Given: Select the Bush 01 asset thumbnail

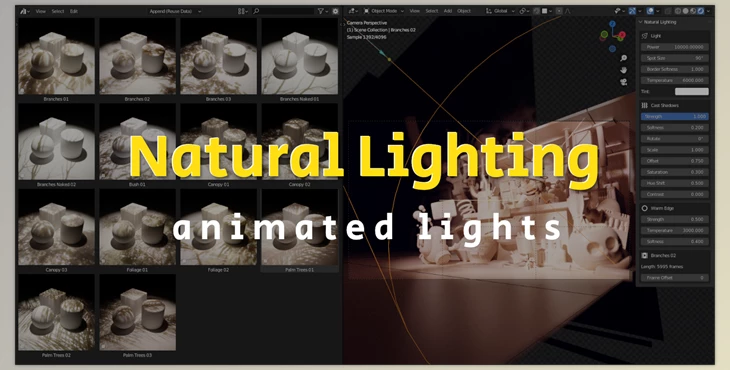Looking at the screenshot, I should coord(137,142).
